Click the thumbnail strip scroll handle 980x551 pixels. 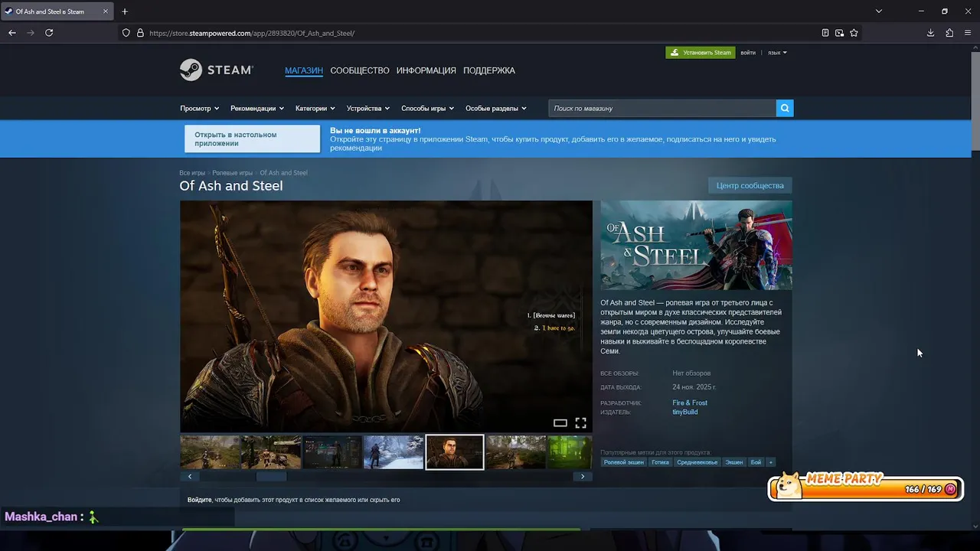click(271, 476)
